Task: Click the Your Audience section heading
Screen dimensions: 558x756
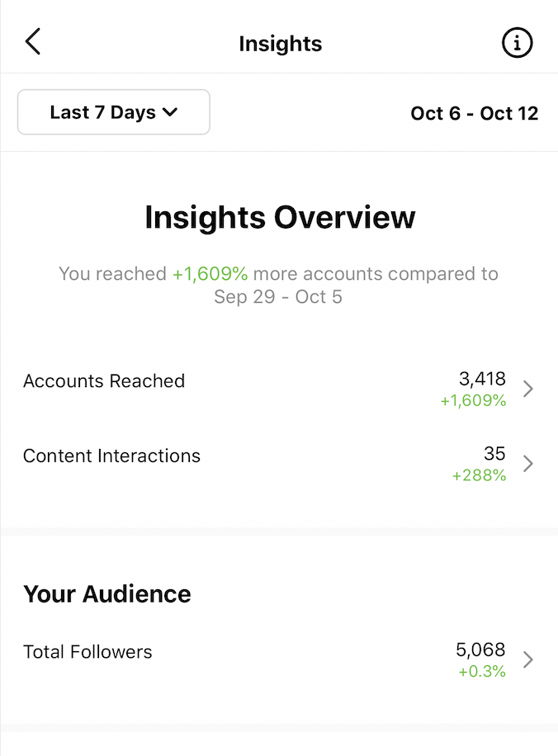Action: coord(107,594)
